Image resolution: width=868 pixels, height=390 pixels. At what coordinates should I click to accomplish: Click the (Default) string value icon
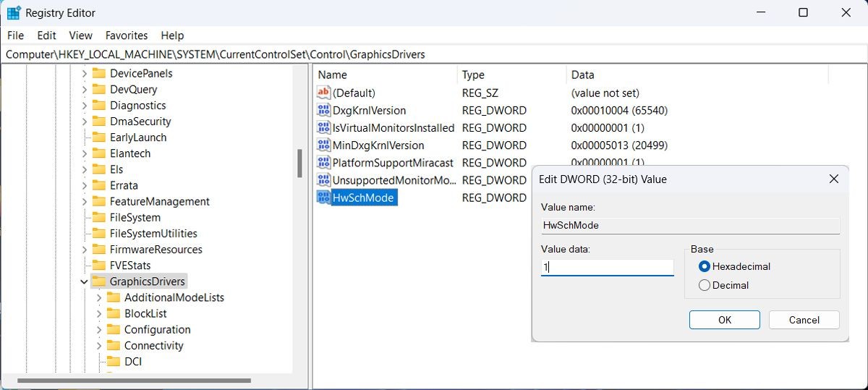point(323,93)
